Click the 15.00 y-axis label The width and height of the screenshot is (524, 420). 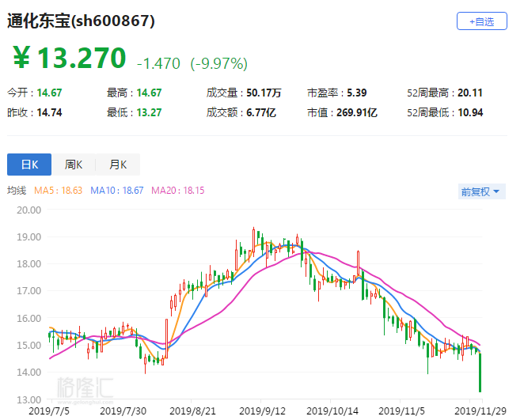(x=29, y=345)
